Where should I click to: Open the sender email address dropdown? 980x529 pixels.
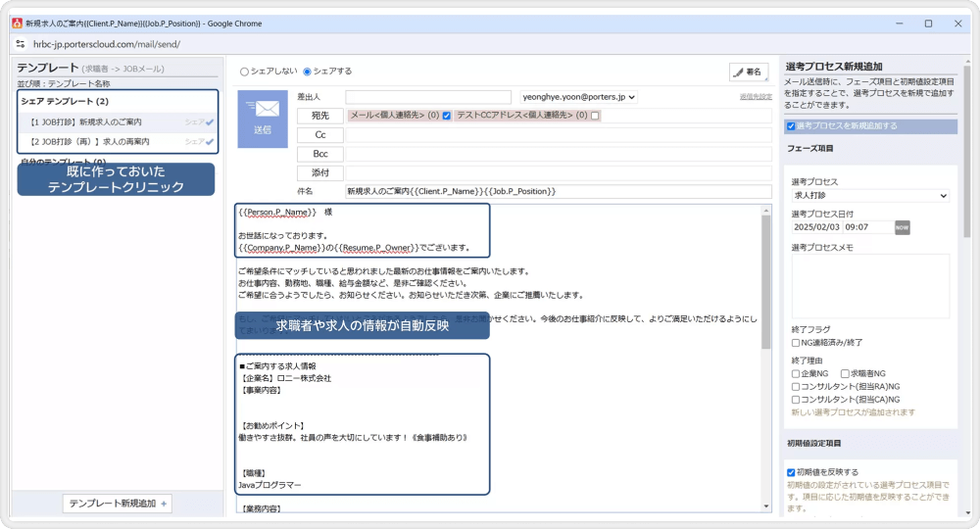pos(578,97)
